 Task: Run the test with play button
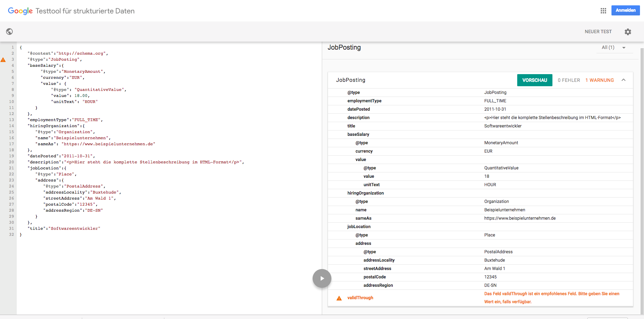[x=322, y=278]
